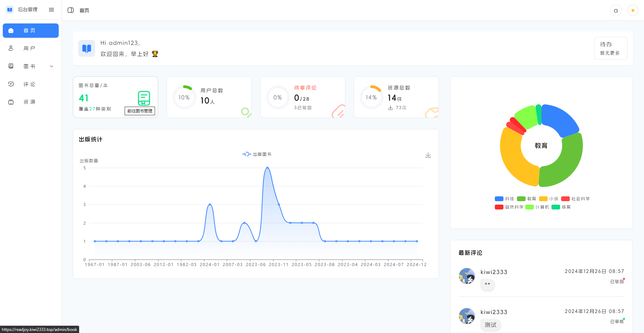Open 用户 management in sidebar
The image size is (644, 333).
(31, 48)
